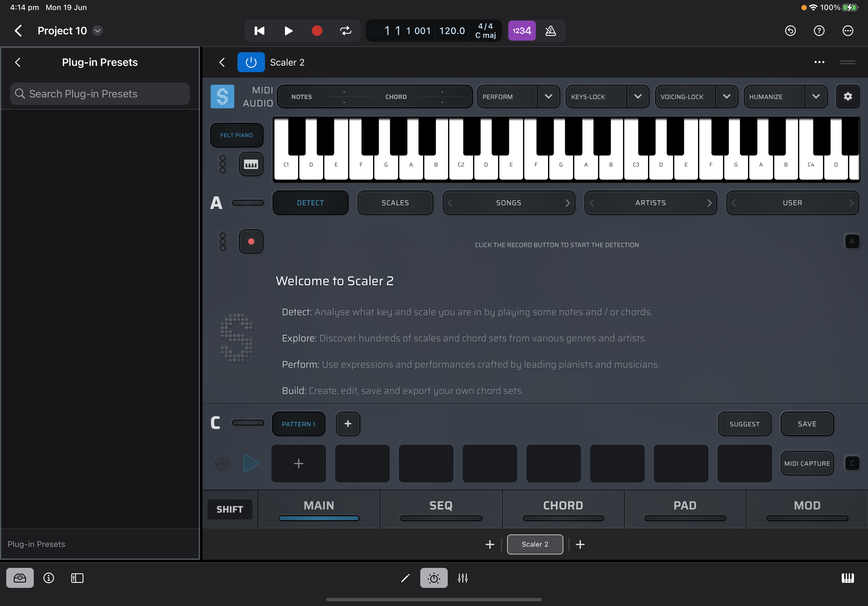Save the chord set with SAVE
Viewport: 868px width, 606px height.
[x=807, y=424]
